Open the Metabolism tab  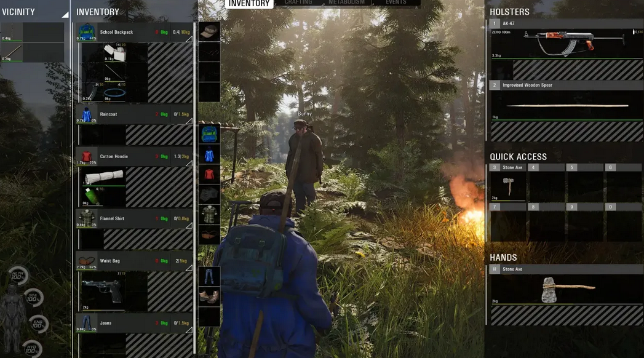click(346, 2)
